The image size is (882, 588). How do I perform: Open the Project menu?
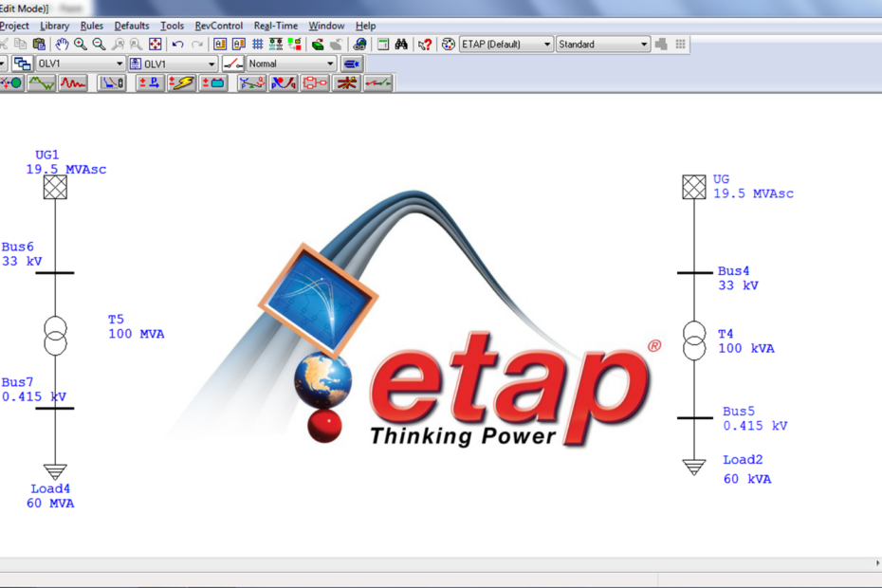click(14, 26)
